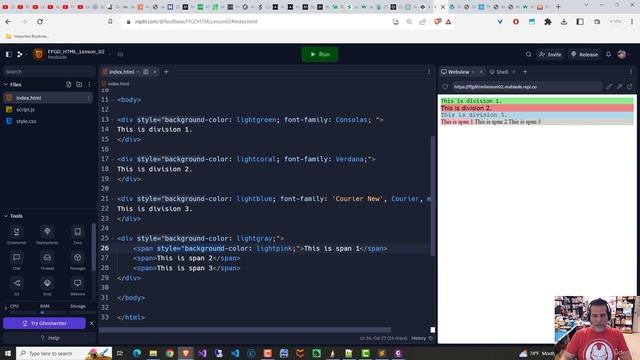Open Chrome from the taskbar
This screenshot has width=640, height=360.
coord(169,353)
